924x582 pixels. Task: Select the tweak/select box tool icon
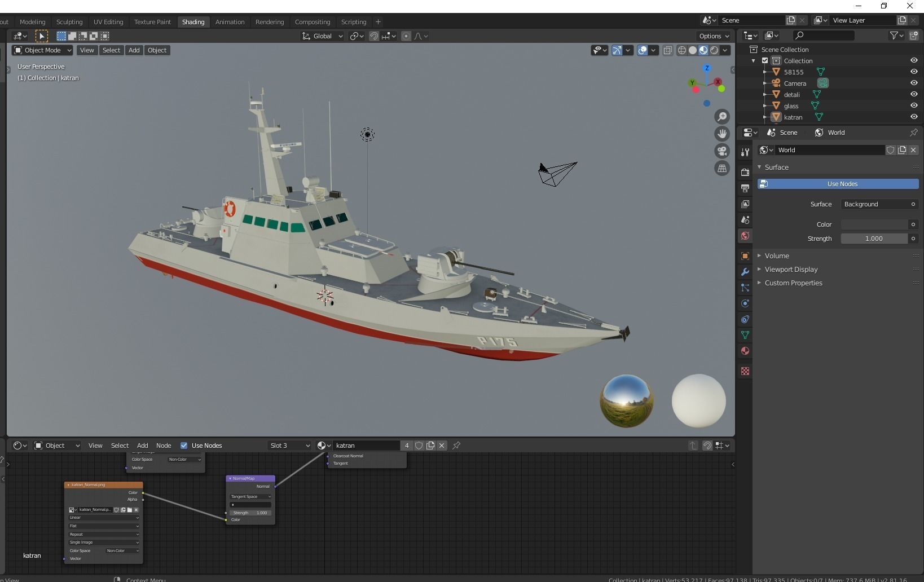coord(42,36)
